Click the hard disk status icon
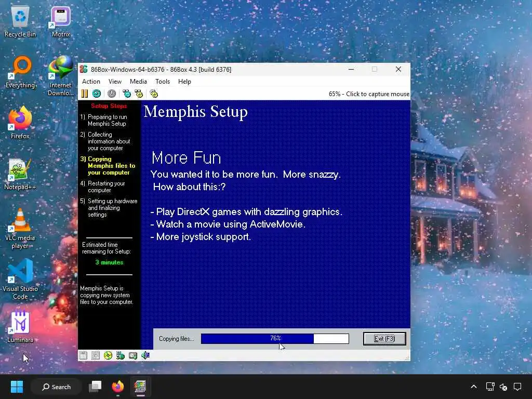 (133, 355)
